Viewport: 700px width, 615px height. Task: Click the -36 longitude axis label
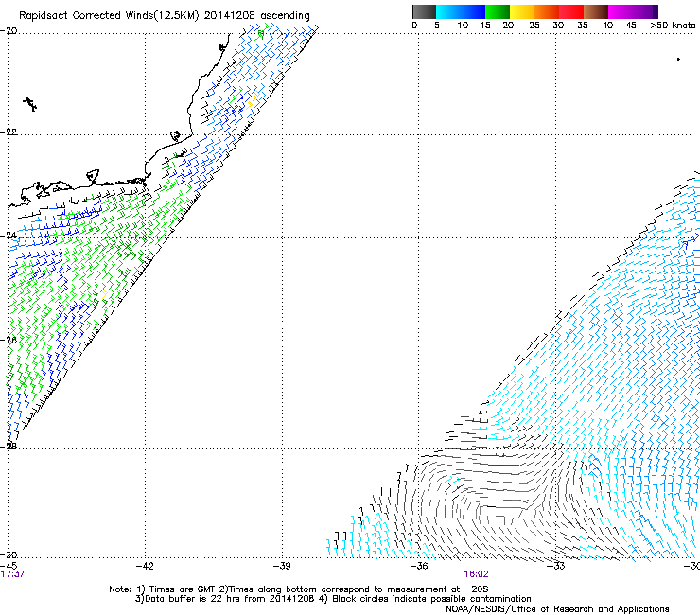click(x=419, y=566)
